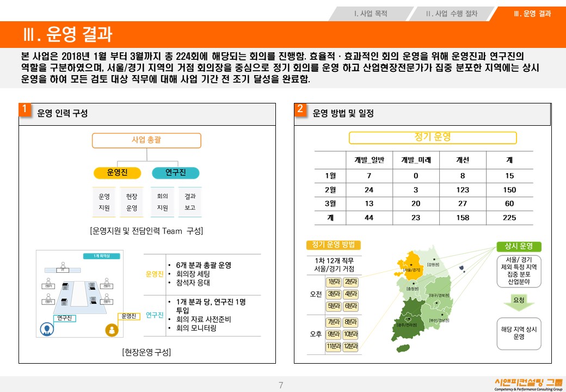
Task: Click the 해당 지역 상시 운영 box
Action: [x=519, y=333]
